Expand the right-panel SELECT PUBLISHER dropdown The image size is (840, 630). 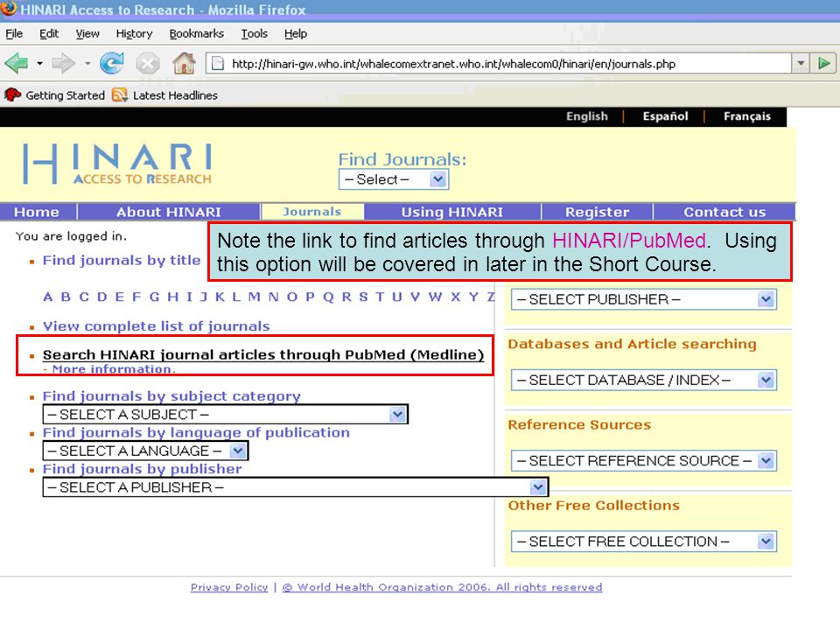644,299
